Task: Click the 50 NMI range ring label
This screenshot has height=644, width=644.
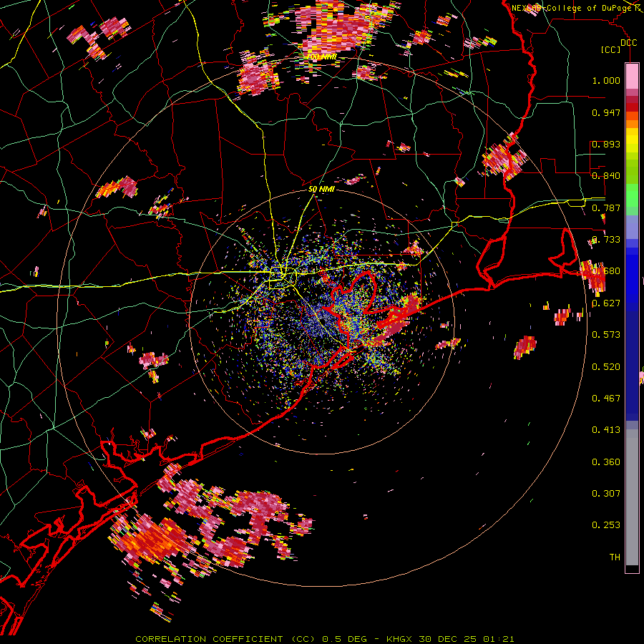Action: [x=321, y=190]
